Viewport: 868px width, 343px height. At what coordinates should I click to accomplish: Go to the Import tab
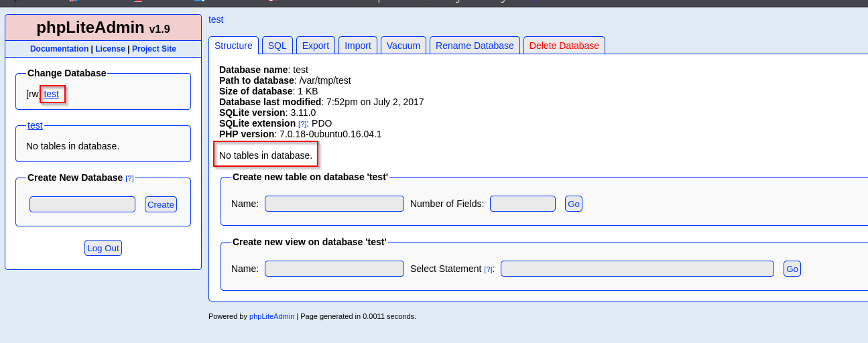click(357, 46)
